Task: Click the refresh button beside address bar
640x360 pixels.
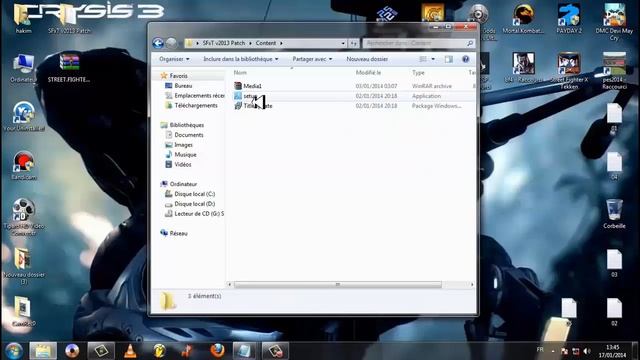Action: click(353, 43)
